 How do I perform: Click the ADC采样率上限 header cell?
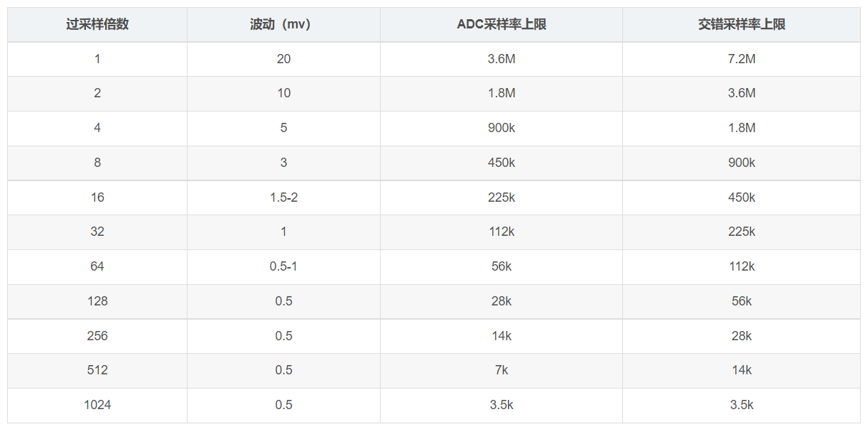(x=501, y=24)
